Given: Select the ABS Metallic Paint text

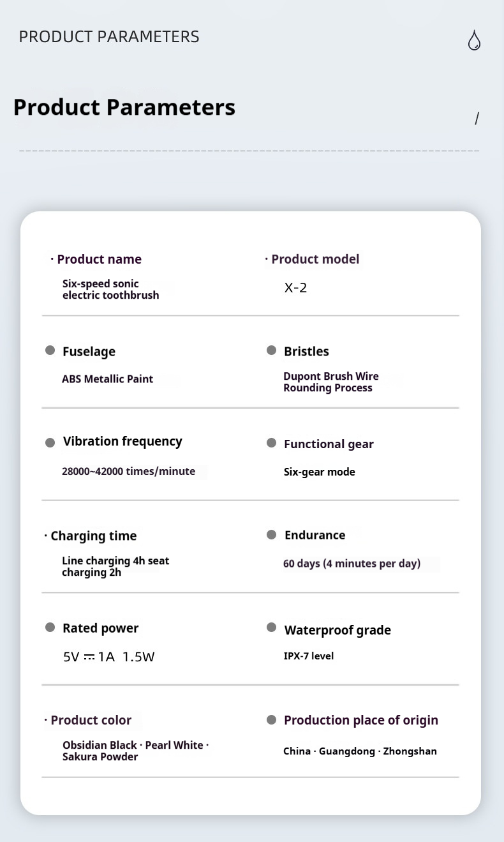Looking at the screenshot, I should coord(107,379).
